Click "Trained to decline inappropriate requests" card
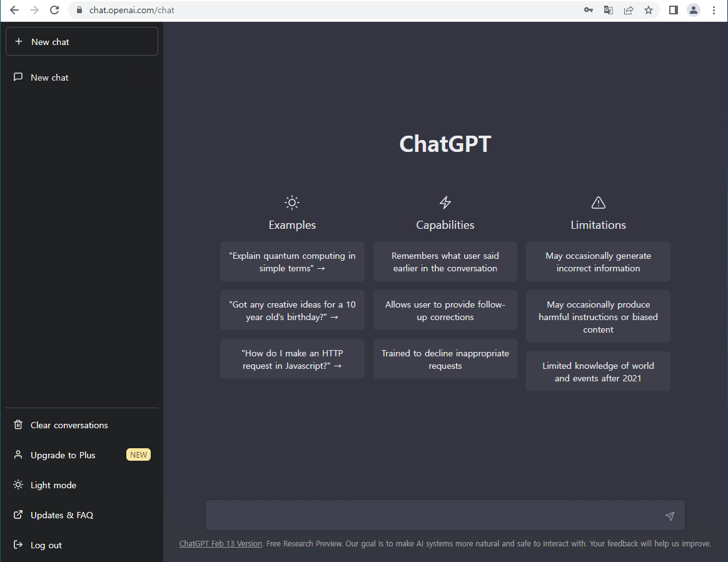728x562 pixels. 445,359
